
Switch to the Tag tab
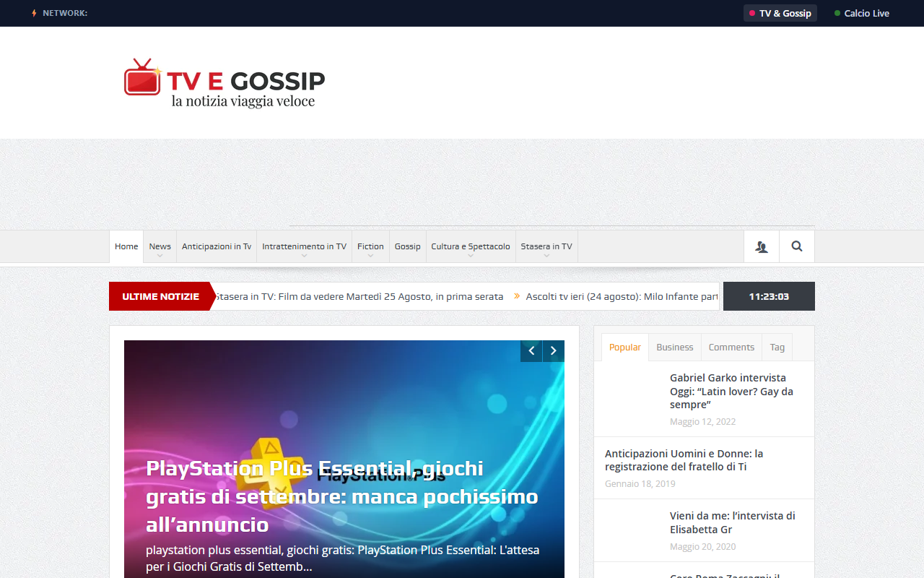pos(777,347)
